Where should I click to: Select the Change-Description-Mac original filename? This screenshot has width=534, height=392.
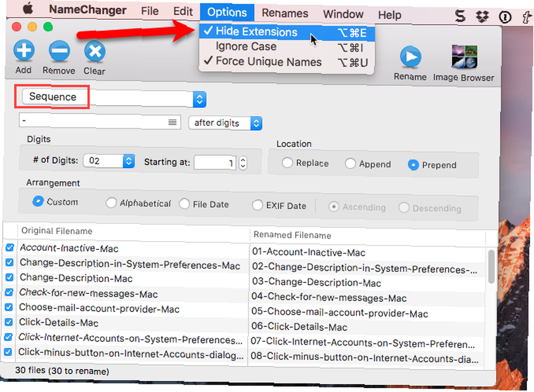point(76,278)
